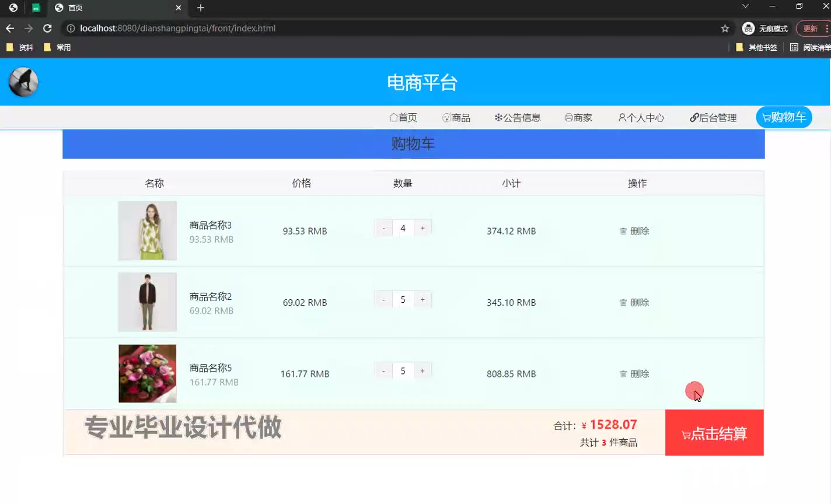Screen dimensions: 831x504
Task: Delete 商品名称5 from the cart
Action: click(x=634, y=374)
